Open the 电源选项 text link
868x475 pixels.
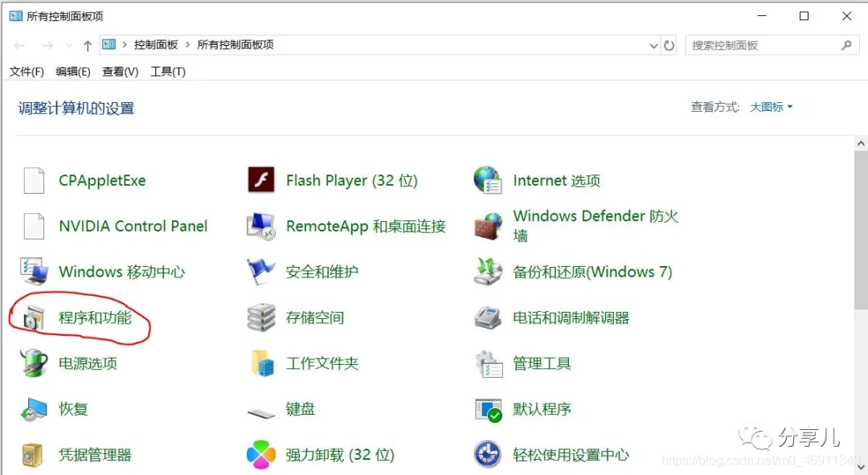[x=88, y=364]
